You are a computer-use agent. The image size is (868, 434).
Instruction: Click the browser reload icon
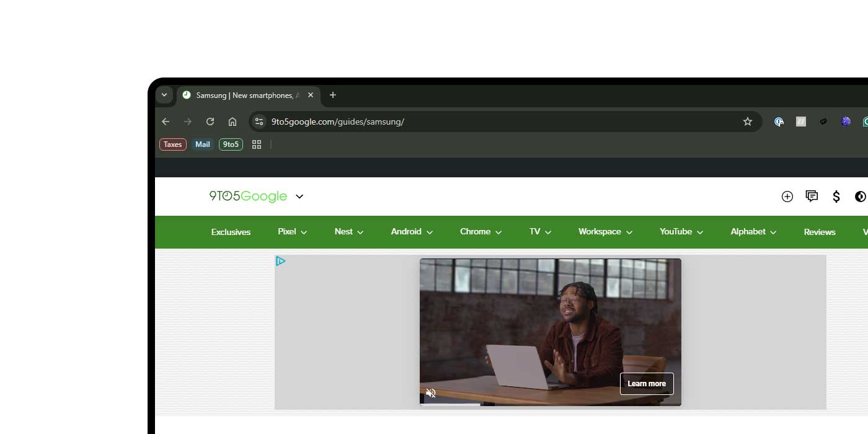click(210, 122)
